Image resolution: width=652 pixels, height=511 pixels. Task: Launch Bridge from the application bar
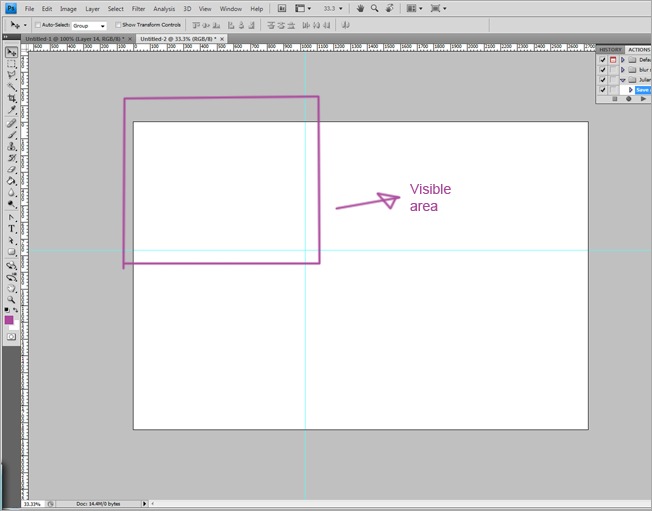[281, 8]
